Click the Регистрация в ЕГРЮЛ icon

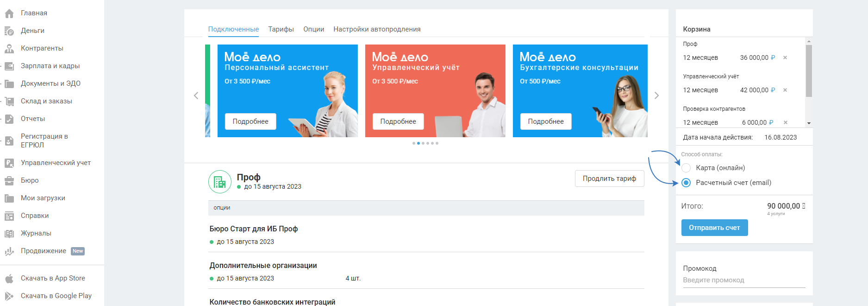point(9,141)
